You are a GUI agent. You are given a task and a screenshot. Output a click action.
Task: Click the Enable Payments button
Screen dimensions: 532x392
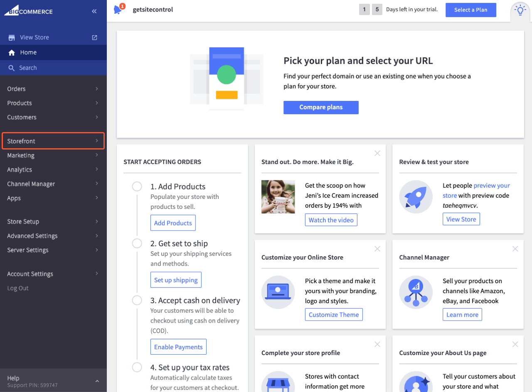click(178, 347)
